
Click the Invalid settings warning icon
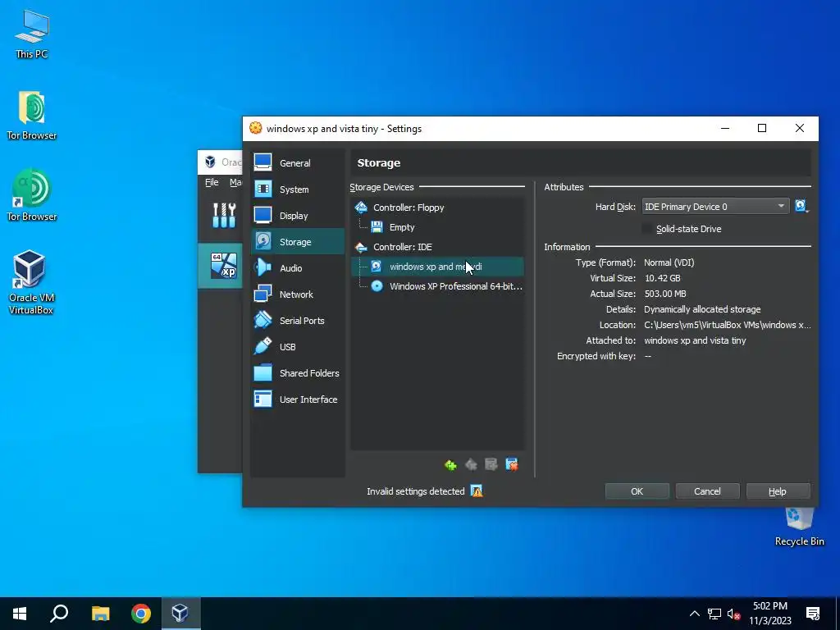pyautogui.click(x=477, y=491)
